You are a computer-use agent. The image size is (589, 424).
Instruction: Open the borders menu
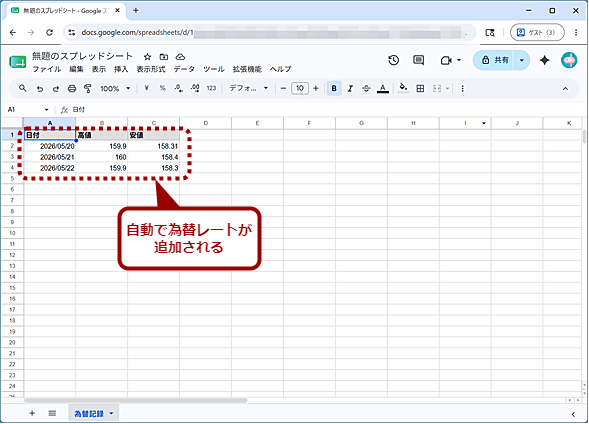(x=420, y=89)
